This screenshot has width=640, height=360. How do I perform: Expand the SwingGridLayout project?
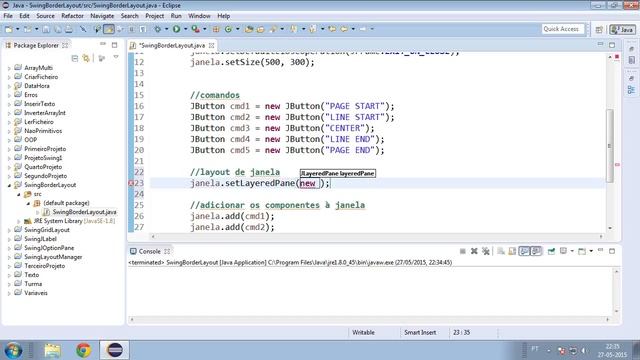9,230
